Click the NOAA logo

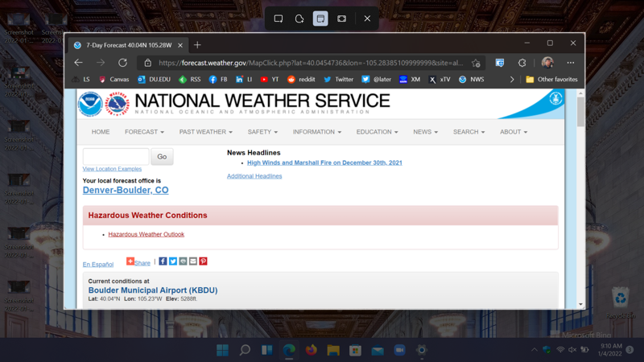tap(90, 104)
